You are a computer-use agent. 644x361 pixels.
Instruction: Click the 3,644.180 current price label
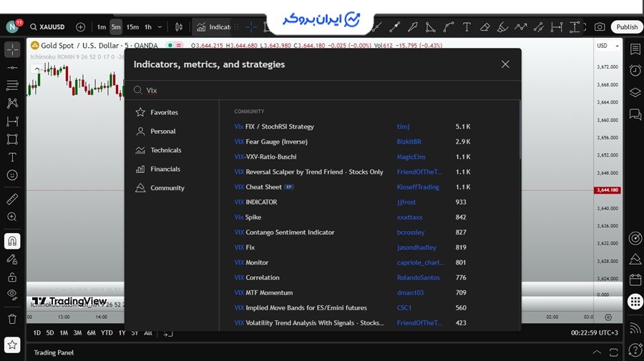tap(607, 190)
